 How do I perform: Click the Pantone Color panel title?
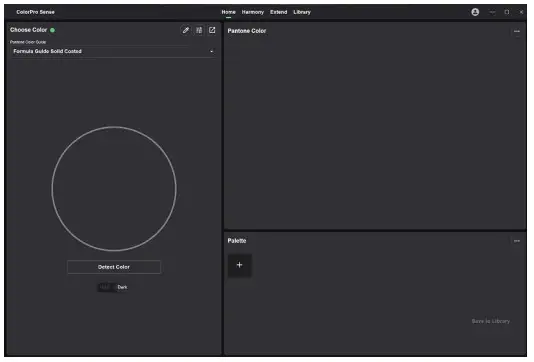click(x=247, y=31)
